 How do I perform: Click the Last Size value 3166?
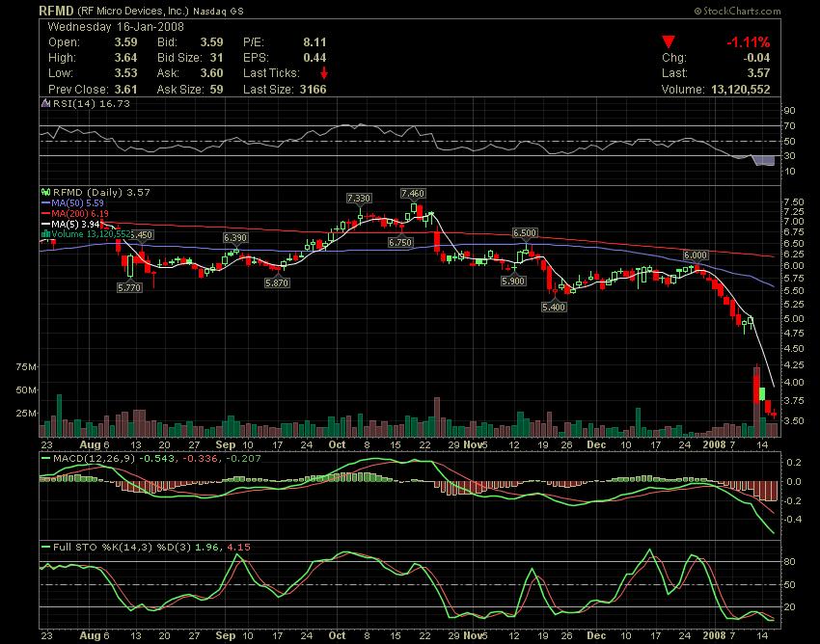314,90
